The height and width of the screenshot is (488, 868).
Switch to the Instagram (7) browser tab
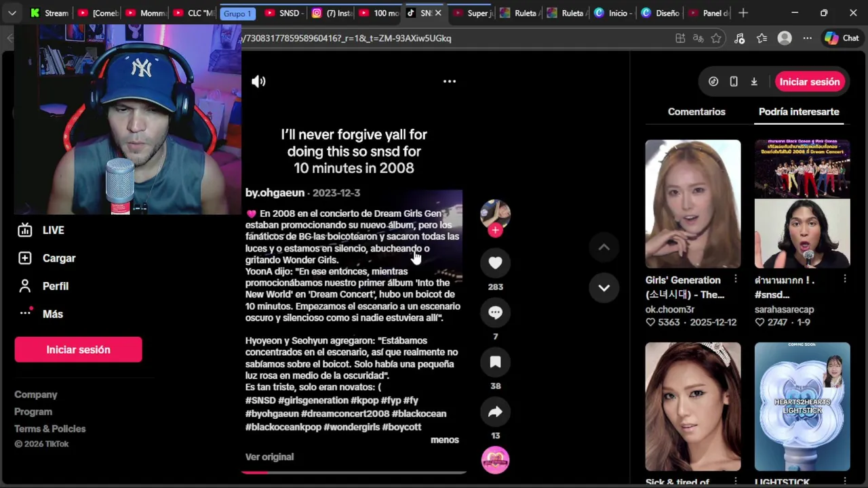click(x=330, y=13)
